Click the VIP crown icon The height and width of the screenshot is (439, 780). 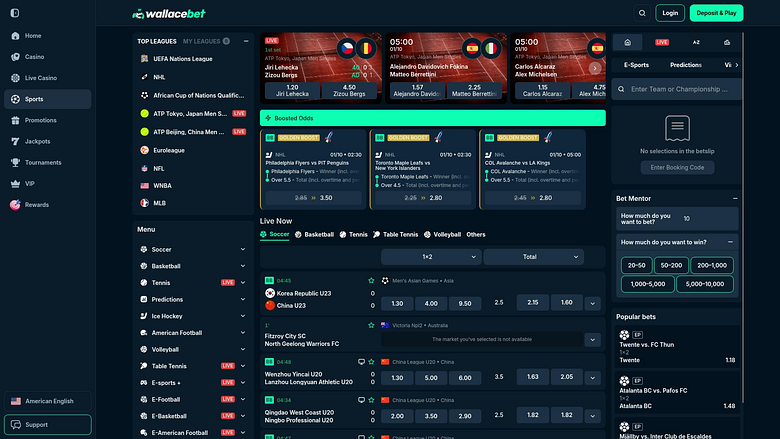[x=15, y=183]
